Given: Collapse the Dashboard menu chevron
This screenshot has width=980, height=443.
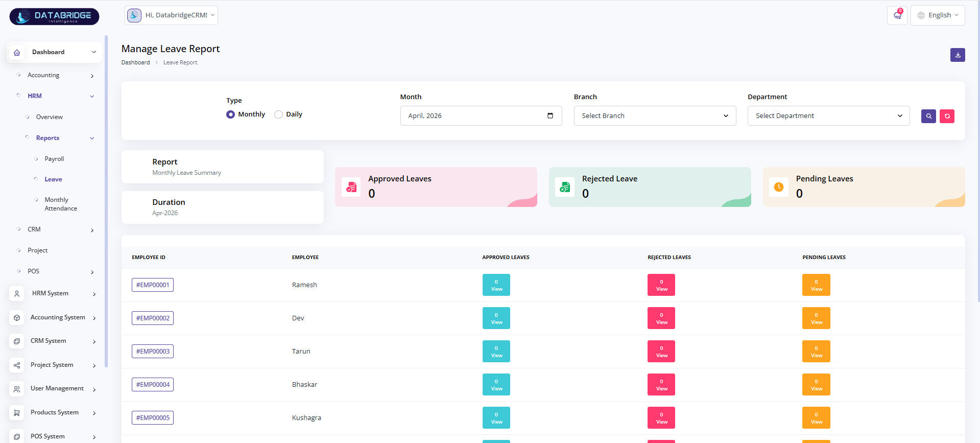Looking at the screenshot, I should [94, 52].
